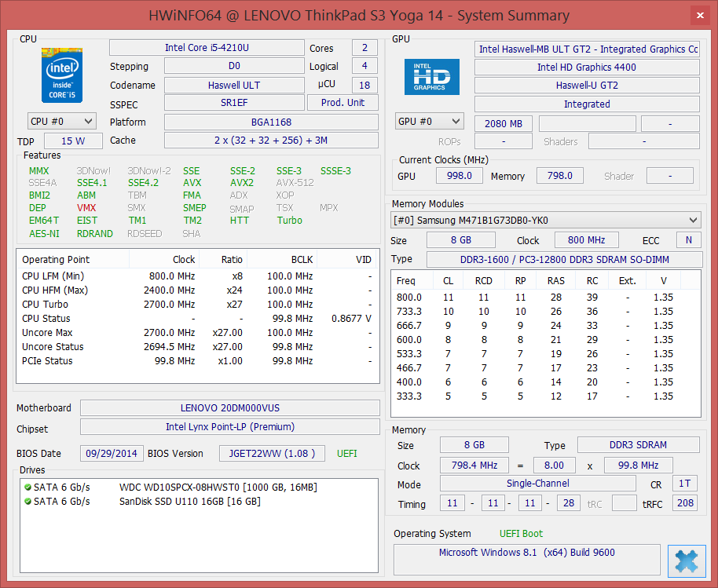Viewport: 718px width, 588px height.
Task: Click the blue X close icon button
Action: 687,561
